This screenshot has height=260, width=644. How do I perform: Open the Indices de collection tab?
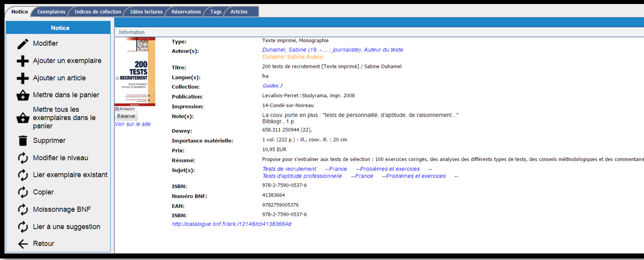coord(98,12)
